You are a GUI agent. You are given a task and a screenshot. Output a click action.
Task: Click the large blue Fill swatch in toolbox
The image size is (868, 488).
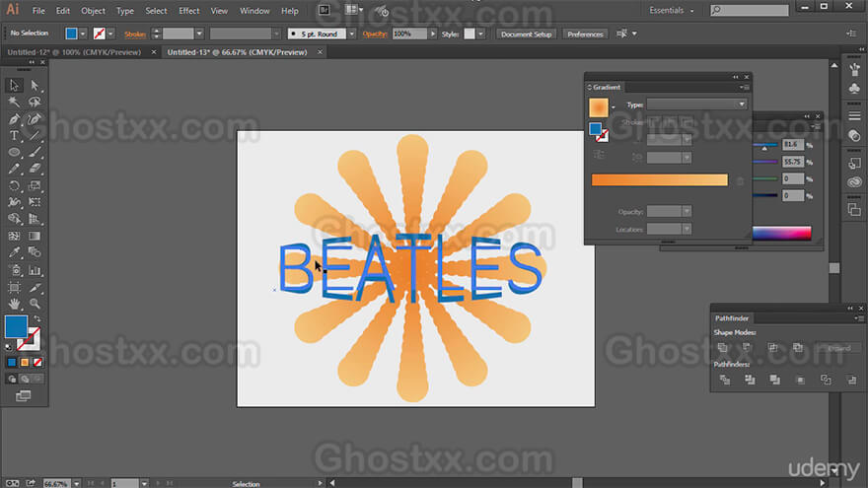(16, 326)
